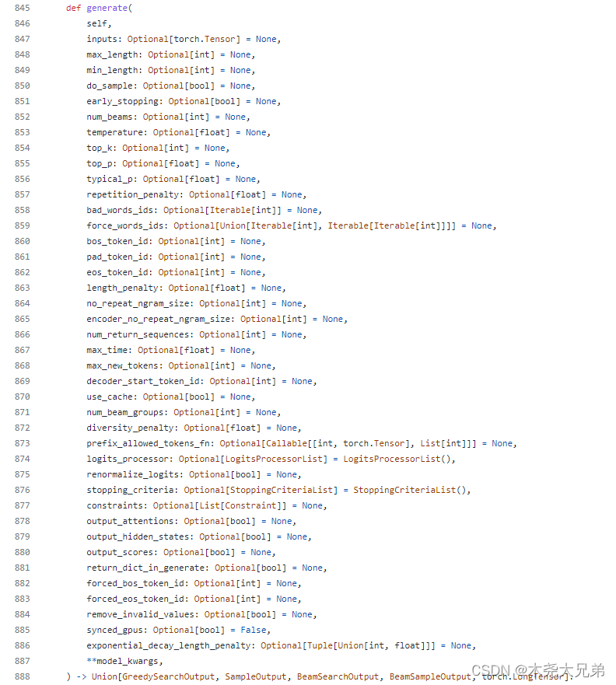Click 'inputs' parameter on line 847
The image size is (616, 685).
(x=102, y=39)
